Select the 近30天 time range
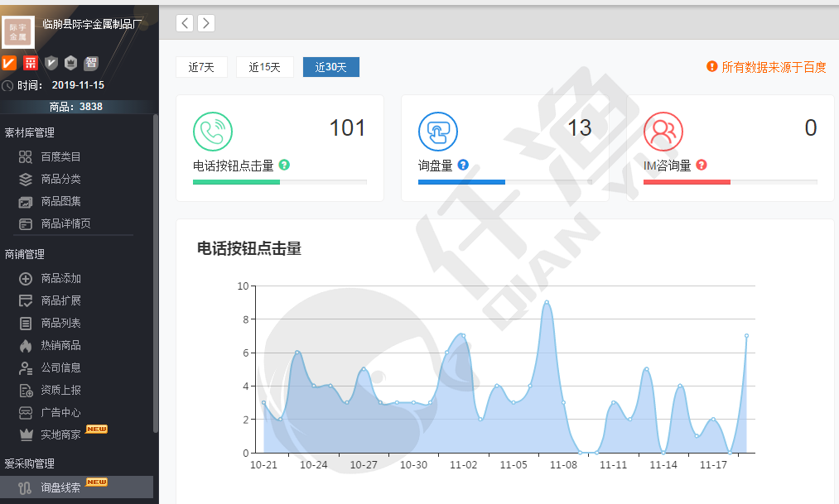 330,67
